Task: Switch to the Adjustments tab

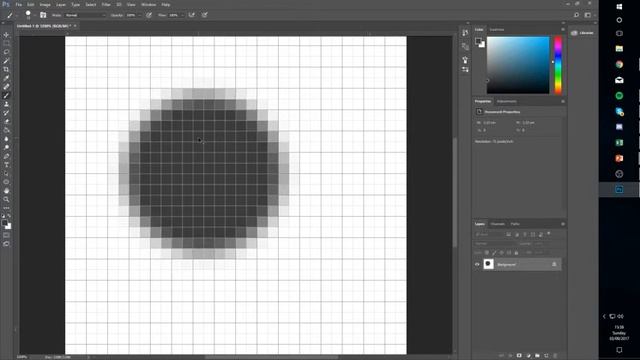Action: [x=507, y=101]
